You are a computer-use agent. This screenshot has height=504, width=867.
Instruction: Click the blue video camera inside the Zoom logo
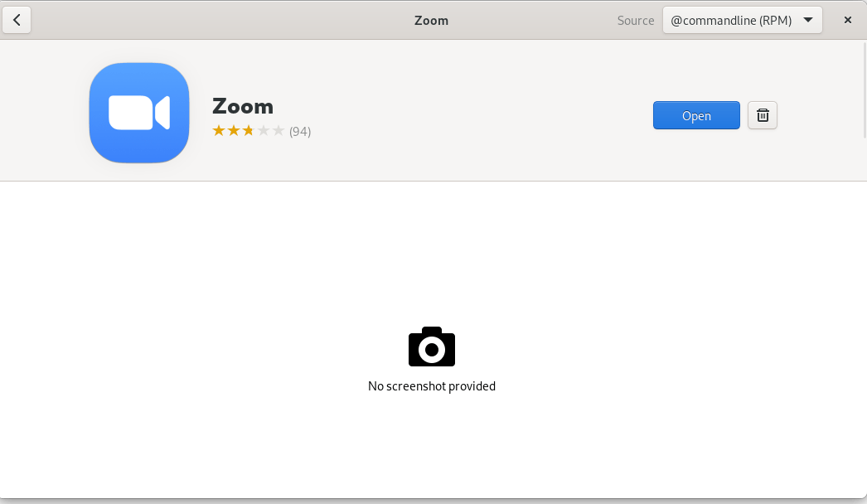138,112
